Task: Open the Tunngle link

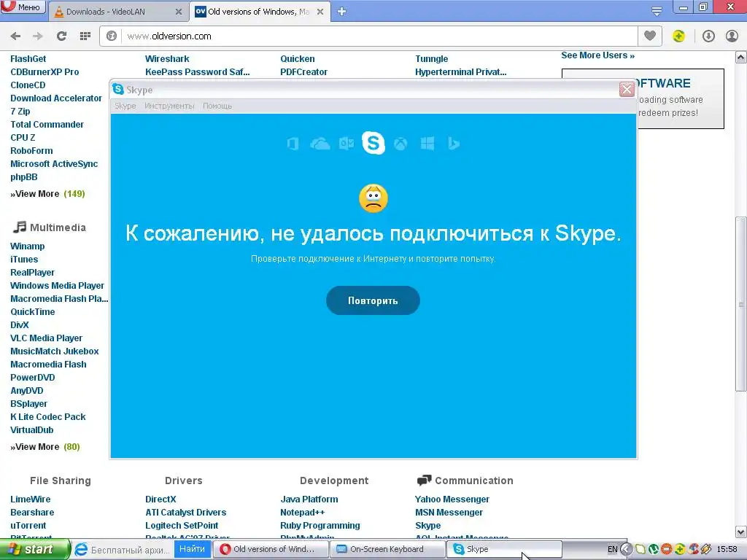Action: pyautogui.click(x=432, y=59)
